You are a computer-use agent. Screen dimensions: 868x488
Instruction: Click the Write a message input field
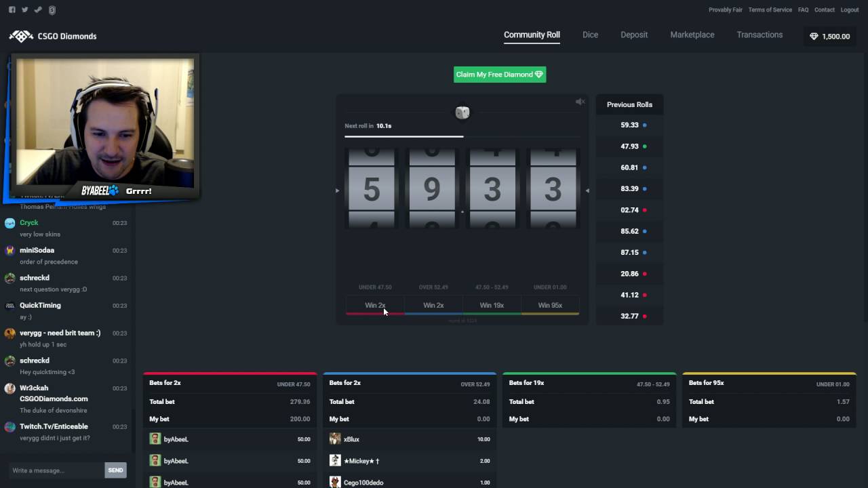pyautogui.click(x=57, y=470)
